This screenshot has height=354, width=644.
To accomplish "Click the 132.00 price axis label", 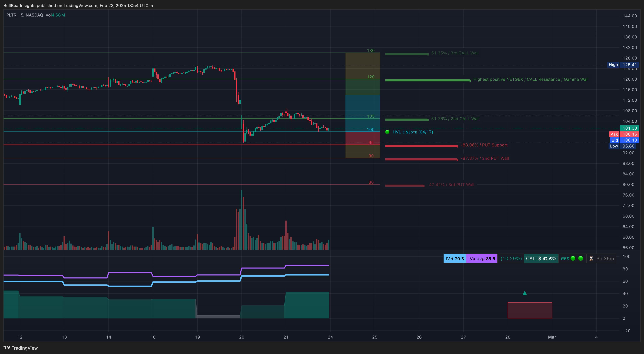I will 630,47.
